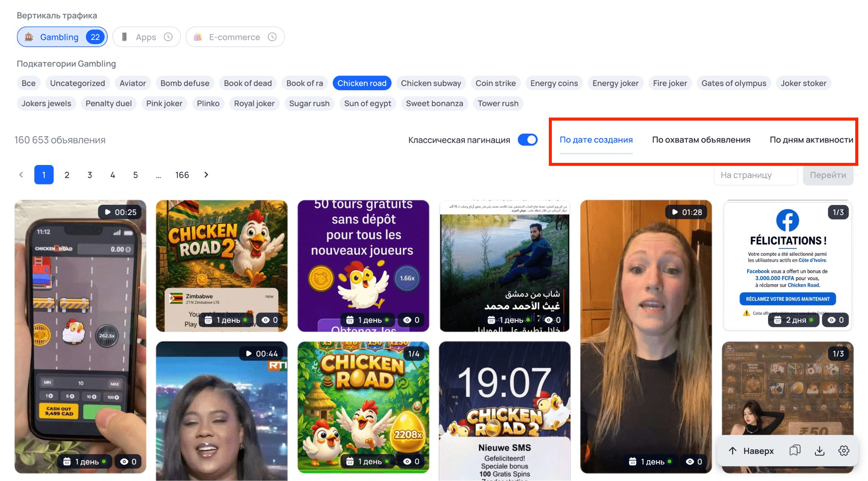Image resolution: width=868 pixels, height=481 pixels.
Task: Click the slot machine icon on the Gambling tab
Action: pos(29,37)
